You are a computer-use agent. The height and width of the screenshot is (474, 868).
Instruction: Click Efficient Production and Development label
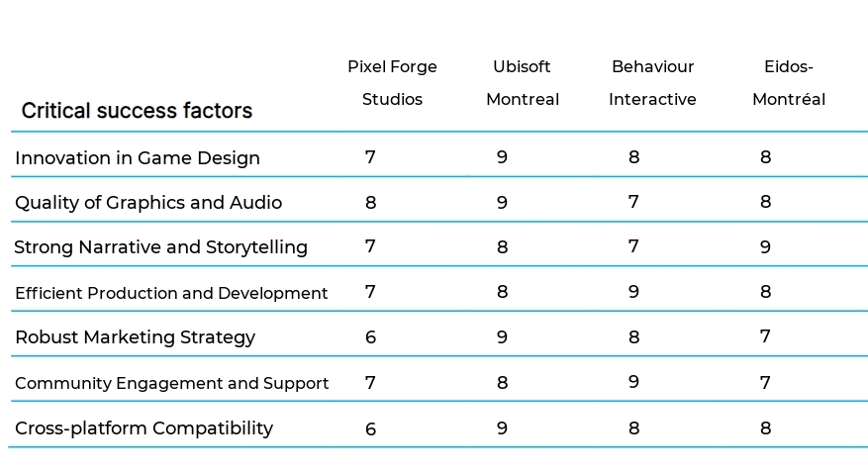point(171,293)
